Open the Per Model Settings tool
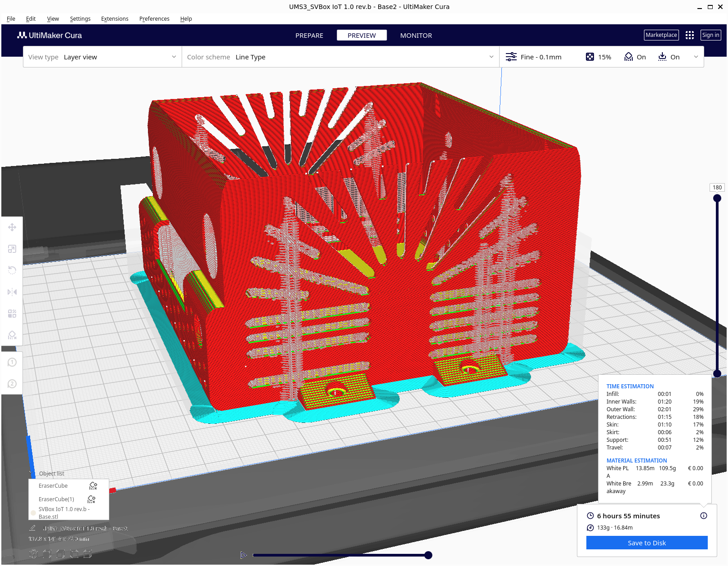The height and width of the screenshot is (566, 728). (x=12, y=314)
